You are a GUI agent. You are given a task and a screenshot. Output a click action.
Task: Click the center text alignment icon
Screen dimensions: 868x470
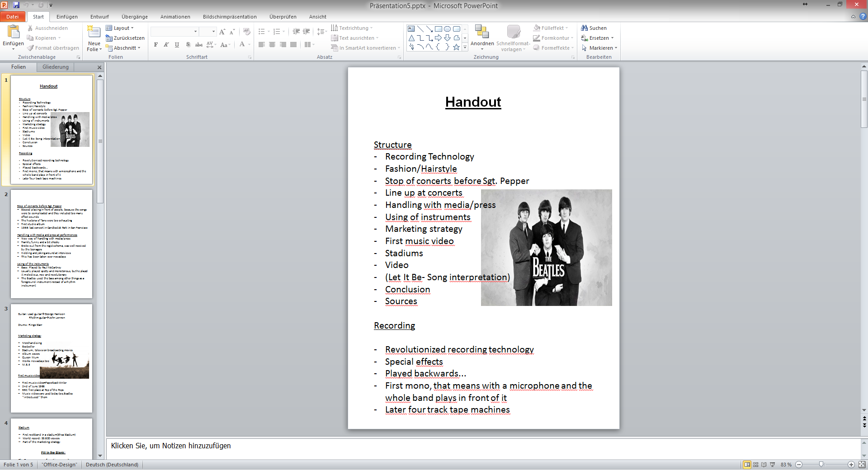[x=272, y=45]
